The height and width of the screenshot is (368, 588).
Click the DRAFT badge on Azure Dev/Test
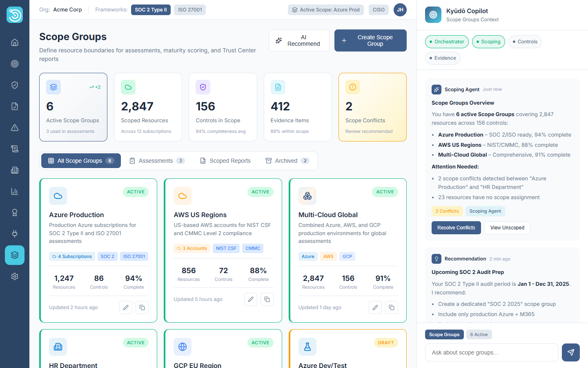coord(386,343)
